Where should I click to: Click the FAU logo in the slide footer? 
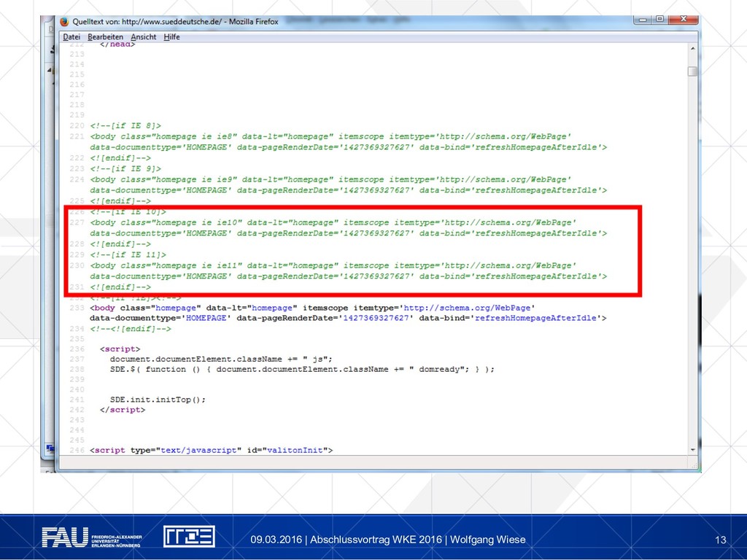pos(91,537)
